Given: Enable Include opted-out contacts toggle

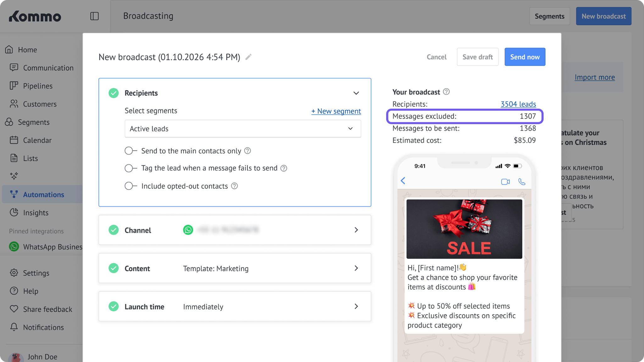Looking at the screenshot, I should pyautogui.click(x=131, y=186).
